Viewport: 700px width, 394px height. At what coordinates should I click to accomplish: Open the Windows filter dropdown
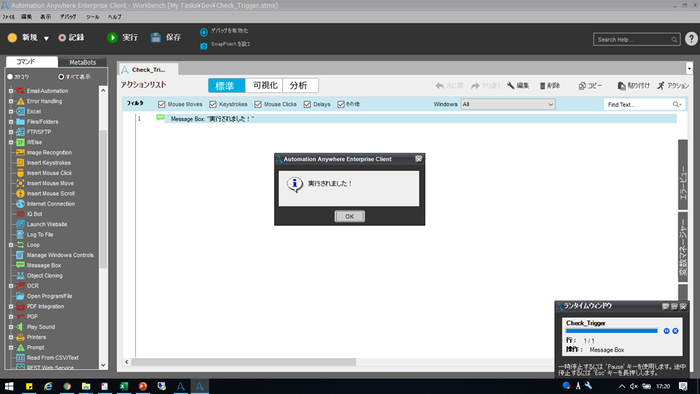pos(508,104)
